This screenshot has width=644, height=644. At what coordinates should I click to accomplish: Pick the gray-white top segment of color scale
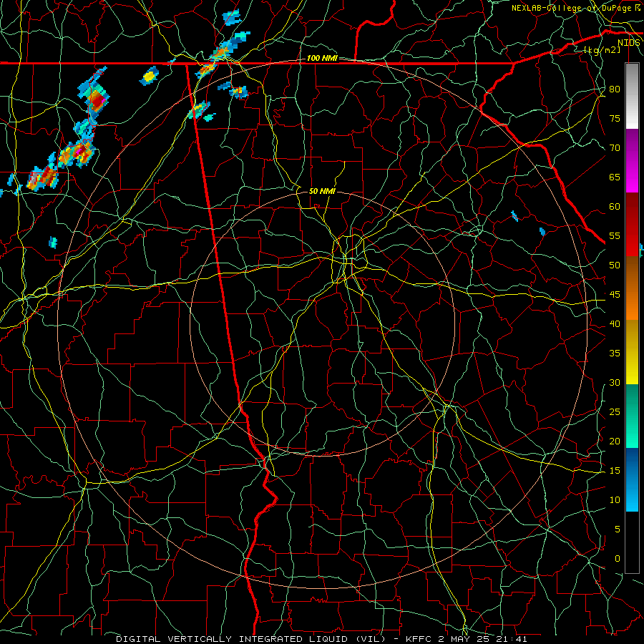(x=632, y=96)
